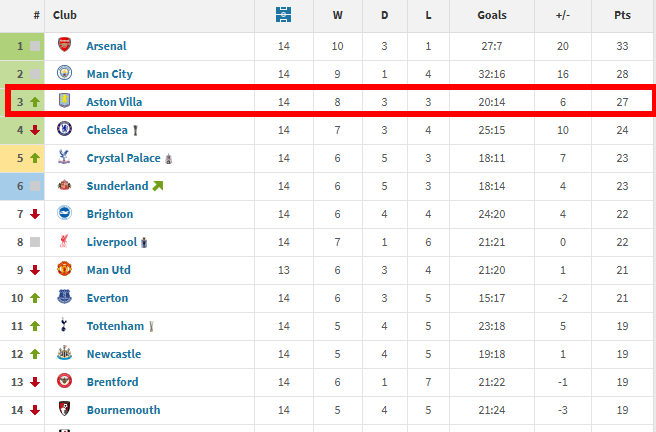Sort table by Goals column header
This screenshot has width=656, height=432.
(492, 15)
